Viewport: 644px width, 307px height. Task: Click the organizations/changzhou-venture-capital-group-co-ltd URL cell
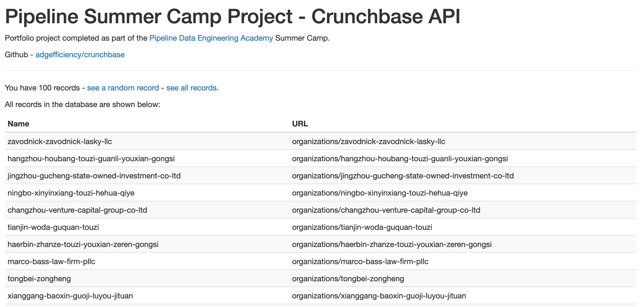(x=463, y=210)
